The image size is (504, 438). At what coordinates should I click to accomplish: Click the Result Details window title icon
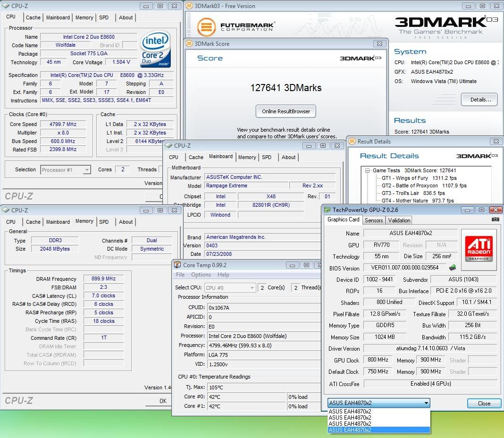point(352,142)
